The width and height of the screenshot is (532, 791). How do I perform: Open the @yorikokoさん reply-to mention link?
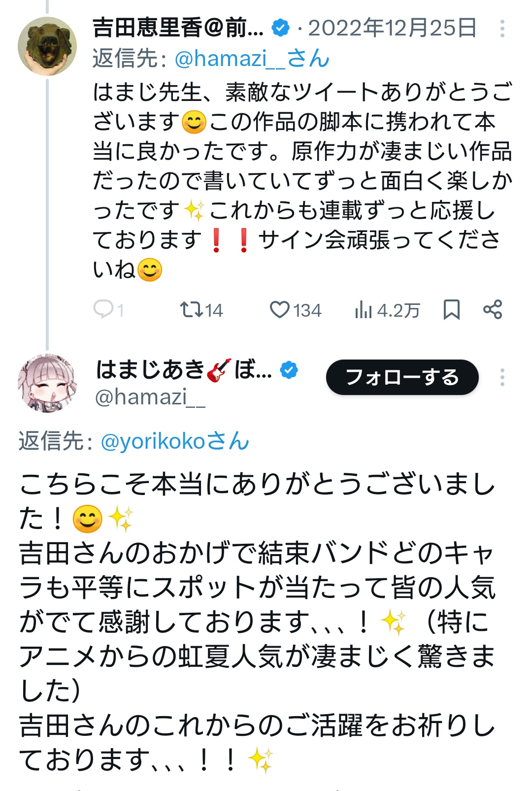pyautogui.click(x=175, y=441)
